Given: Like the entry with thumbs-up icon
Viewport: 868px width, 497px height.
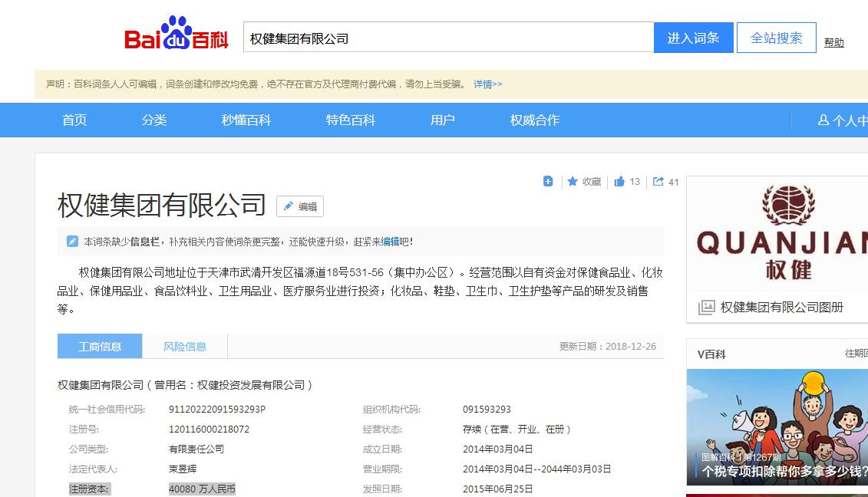Looking at the screenshot, I should click(619, 182).
